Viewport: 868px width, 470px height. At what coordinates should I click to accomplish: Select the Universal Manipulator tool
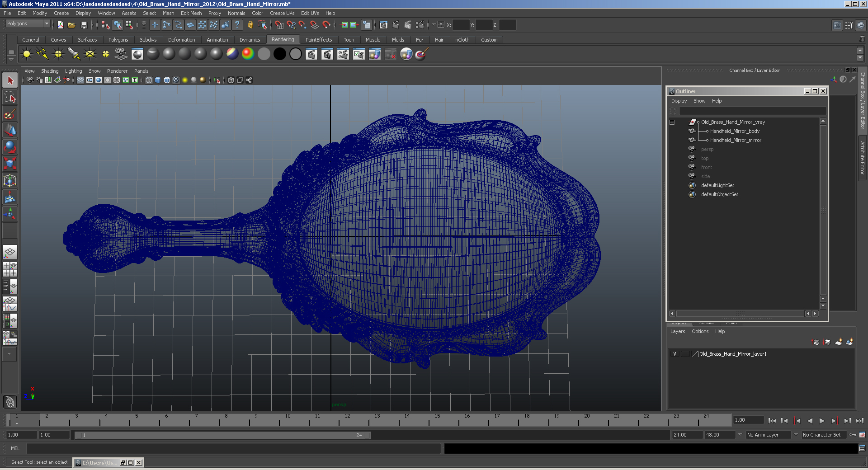point(10,180)
